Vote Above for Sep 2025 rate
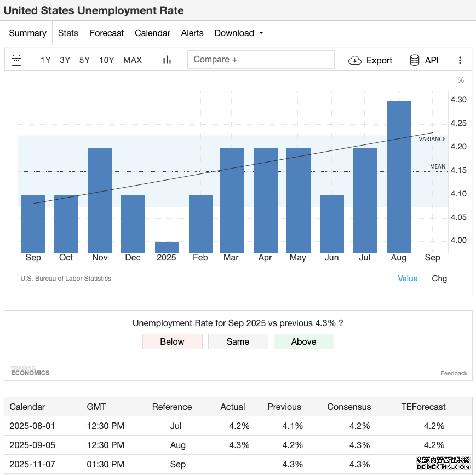The width and height of the screenshot is (476, 475). [304, 341]
